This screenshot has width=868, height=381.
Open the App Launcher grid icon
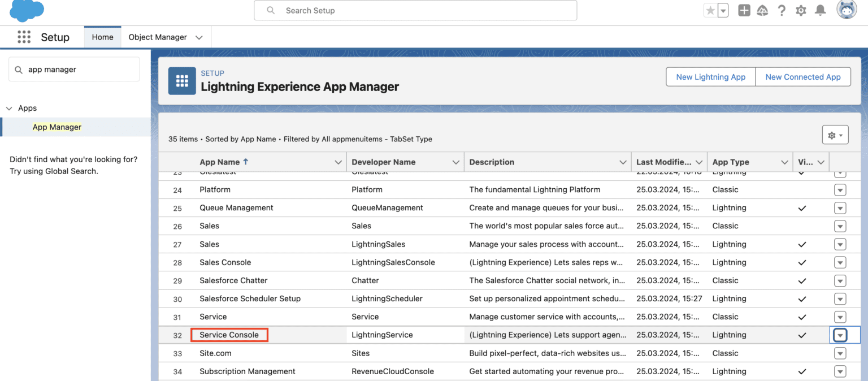24,37
